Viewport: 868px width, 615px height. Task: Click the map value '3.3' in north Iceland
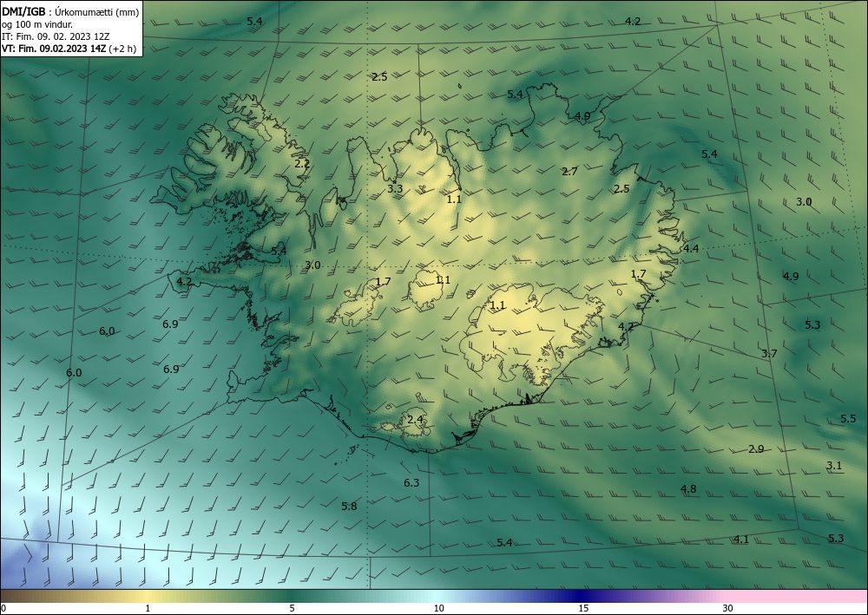(395, 188)
